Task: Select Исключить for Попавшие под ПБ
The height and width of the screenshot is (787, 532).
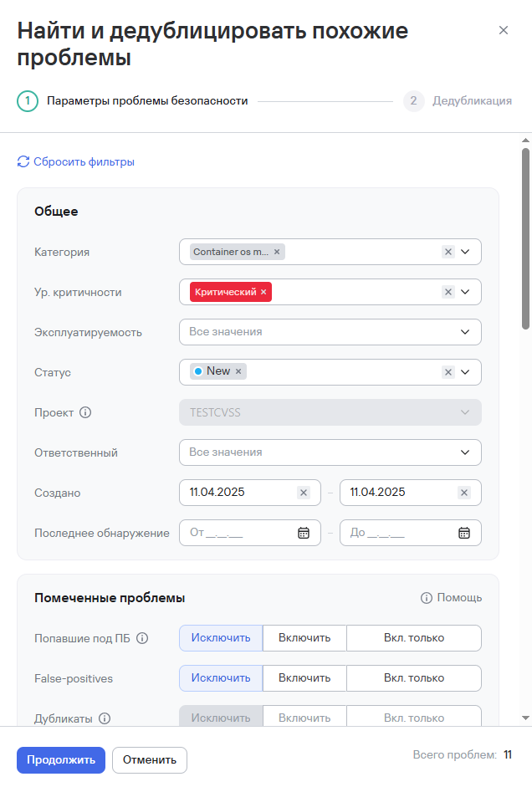Action: (221, 638)
